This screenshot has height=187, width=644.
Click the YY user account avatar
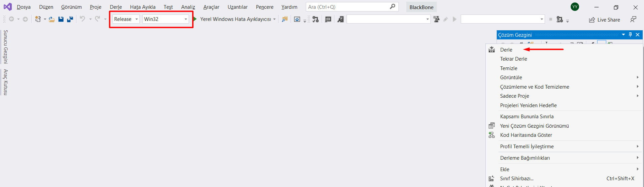point(575,7)
